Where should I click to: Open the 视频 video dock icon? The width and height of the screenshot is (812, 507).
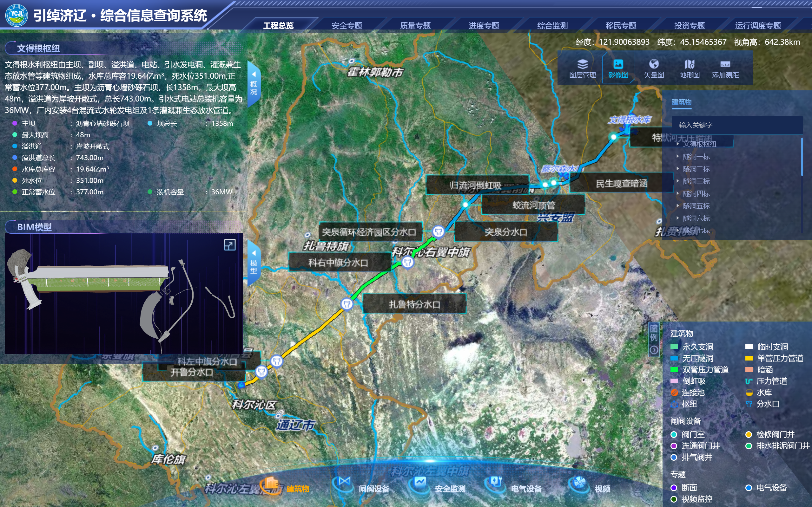(579, 483)
